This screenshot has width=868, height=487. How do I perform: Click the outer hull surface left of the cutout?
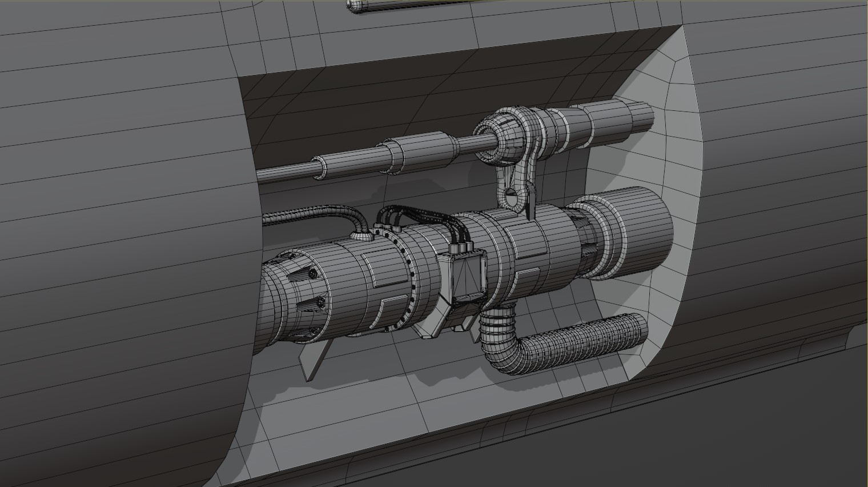(x=114, y=229)
